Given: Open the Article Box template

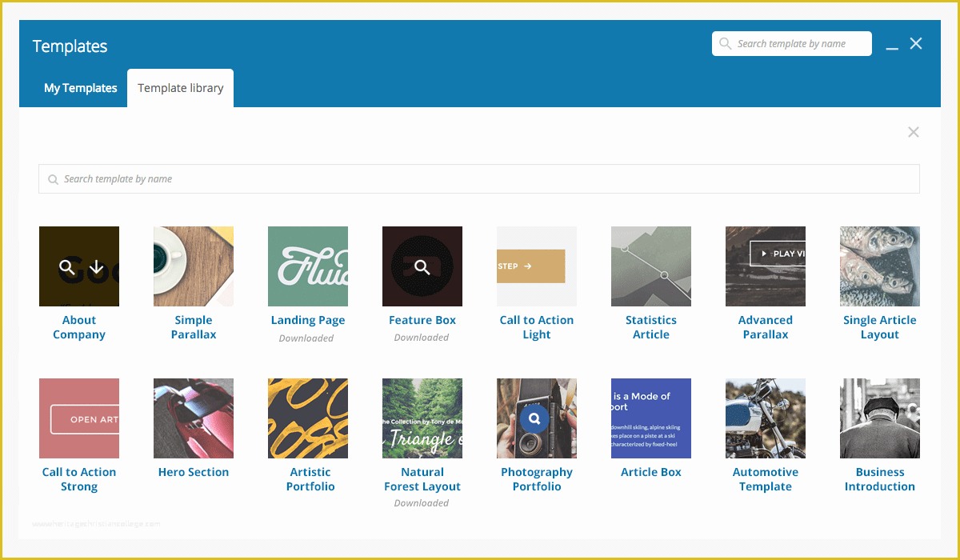Looking at the screenshot, I should click(x=650, y=418).
